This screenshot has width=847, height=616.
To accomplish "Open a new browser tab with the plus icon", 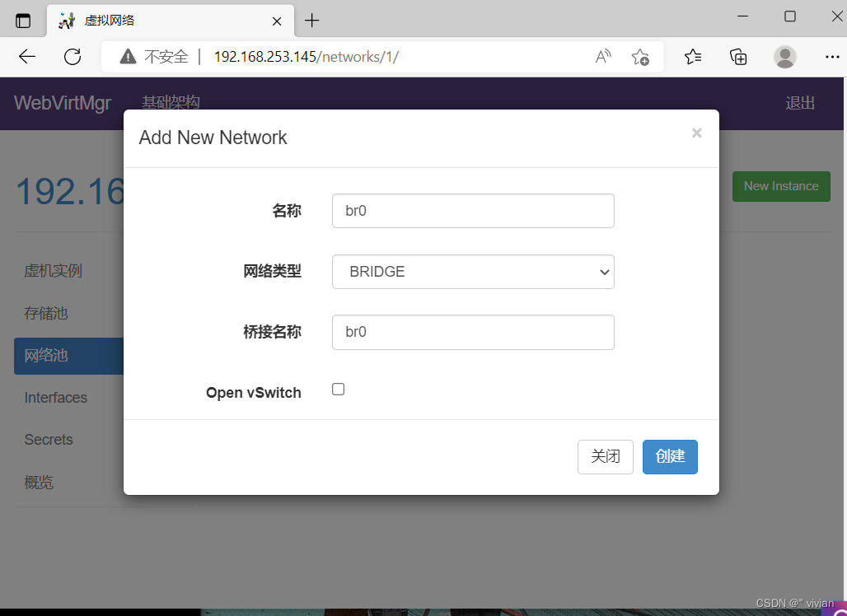I will [x=311, y=21].
